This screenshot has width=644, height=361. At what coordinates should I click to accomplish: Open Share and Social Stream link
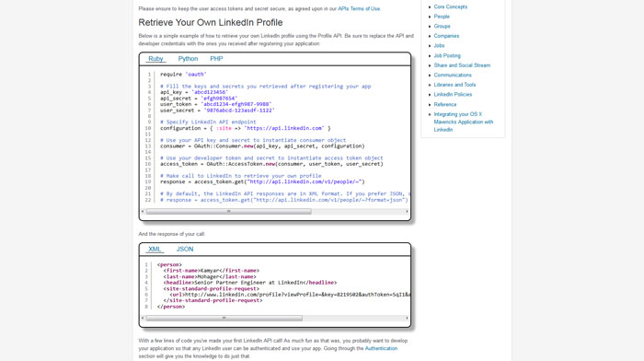(x=462, y=65)
